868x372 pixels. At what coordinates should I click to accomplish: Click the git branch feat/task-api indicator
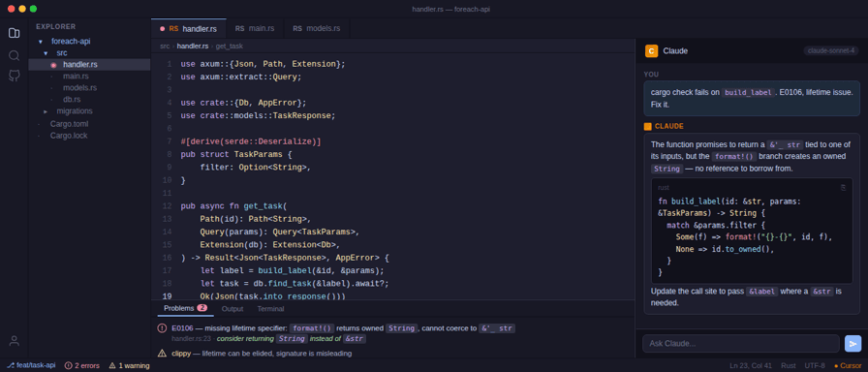(31, 365)
